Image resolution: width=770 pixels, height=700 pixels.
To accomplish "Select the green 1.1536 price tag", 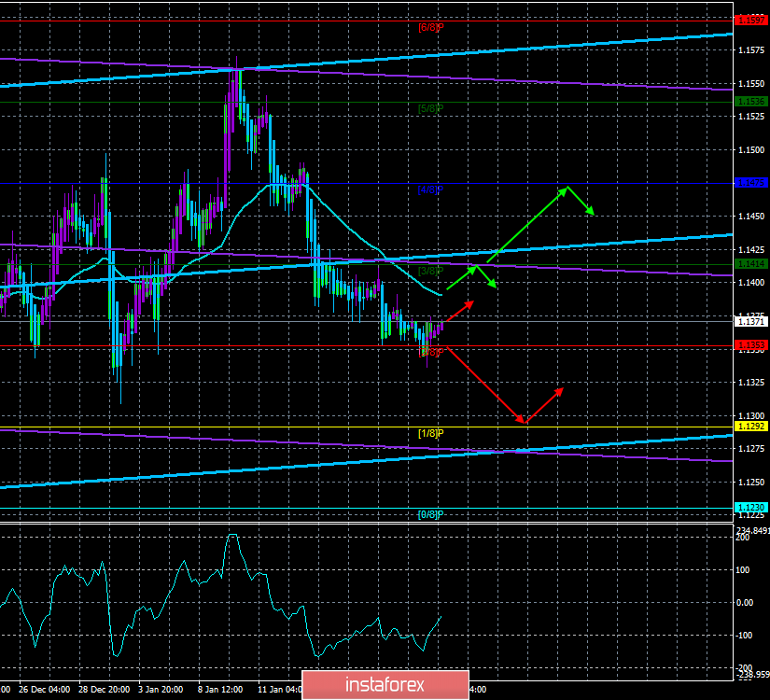I will coord(751,102).
